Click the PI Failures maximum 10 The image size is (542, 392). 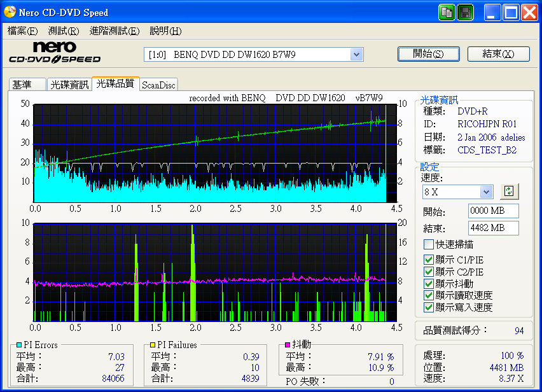[255, 367]
